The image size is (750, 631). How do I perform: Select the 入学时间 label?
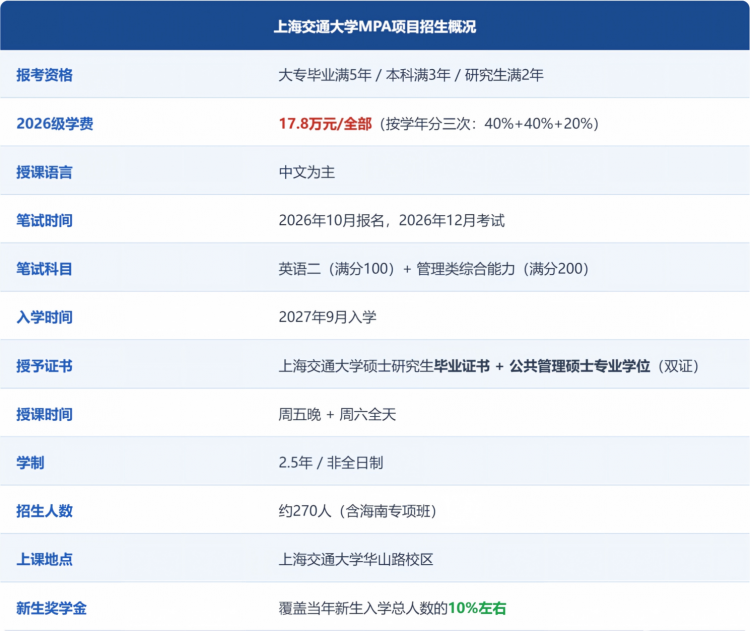[x=44, y=317]
